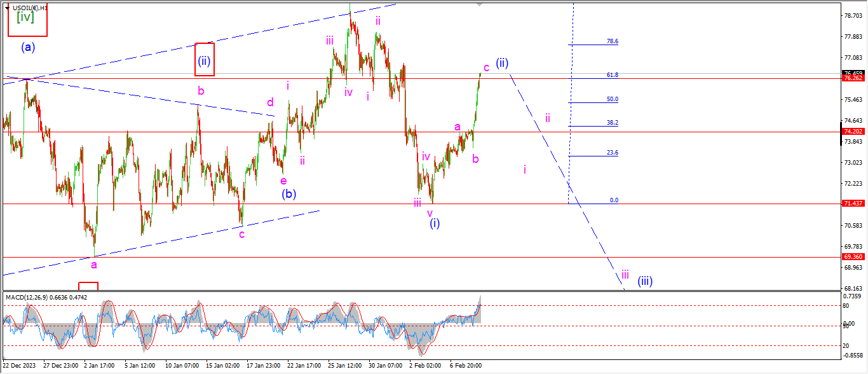Click the 22 Dec 2023 date label
Image resolution: width=868 pixels, height=374 pixels.
[x=18, y=366]
